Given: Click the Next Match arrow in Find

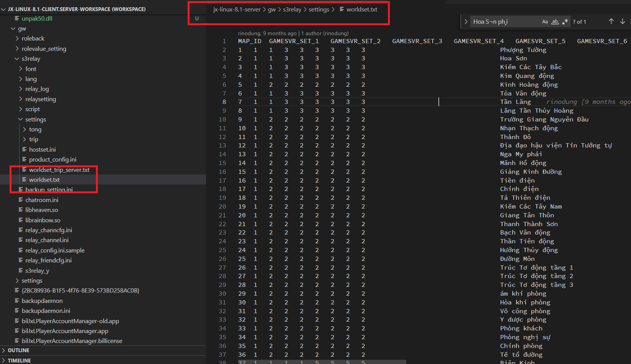Looking at the screenshot, I should coord(623,21).
